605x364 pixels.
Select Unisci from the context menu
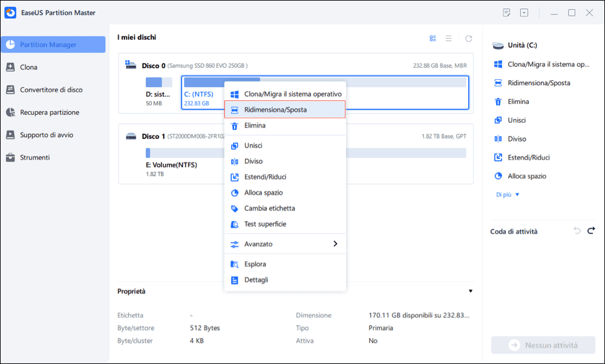click(285, 146)
